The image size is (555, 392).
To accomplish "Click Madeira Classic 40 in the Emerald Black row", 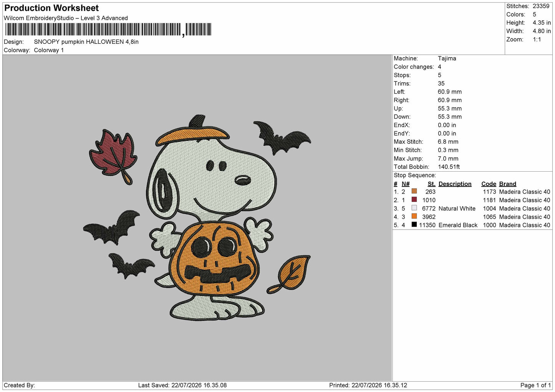I will (x=525, y=225).
